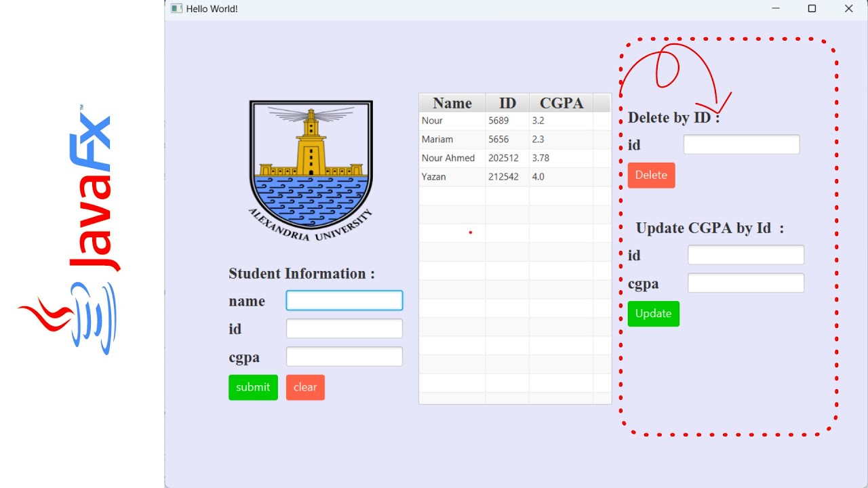
Task: Click the red Delete button
Action: [x=651, y=176]
